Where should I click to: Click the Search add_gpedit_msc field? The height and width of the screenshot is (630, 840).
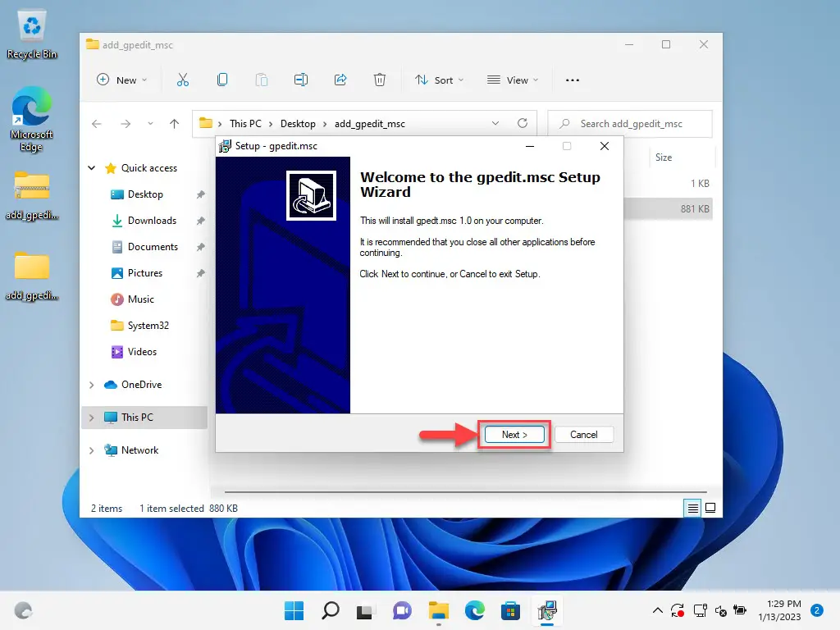tap(630, 124)
